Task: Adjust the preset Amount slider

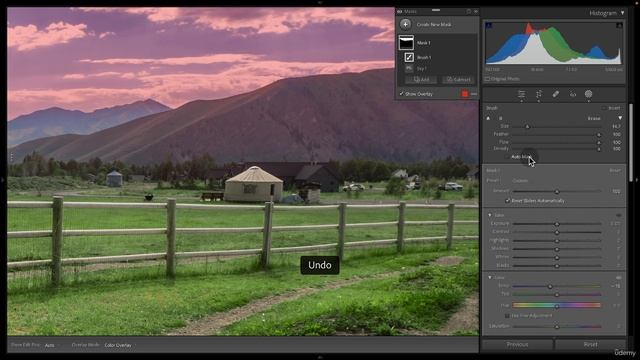Action: pyautogui.click(x=556, y=191)
